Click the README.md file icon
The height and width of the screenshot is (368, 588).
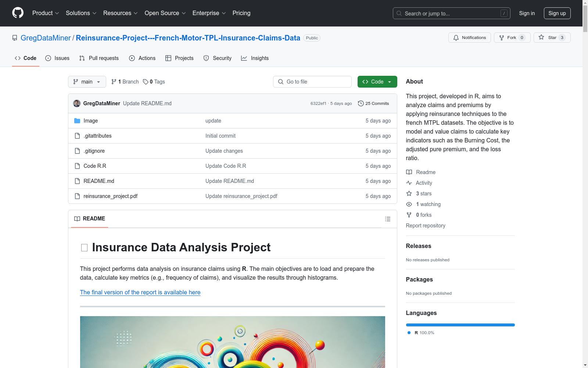point(77,181)
